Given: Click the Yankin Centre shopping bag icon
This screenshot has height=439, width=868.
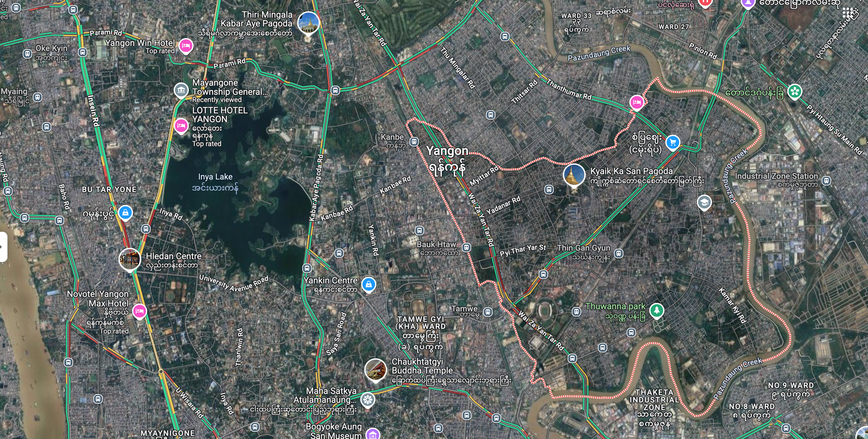Looking at the screenshot, I should tap(369, 284).
